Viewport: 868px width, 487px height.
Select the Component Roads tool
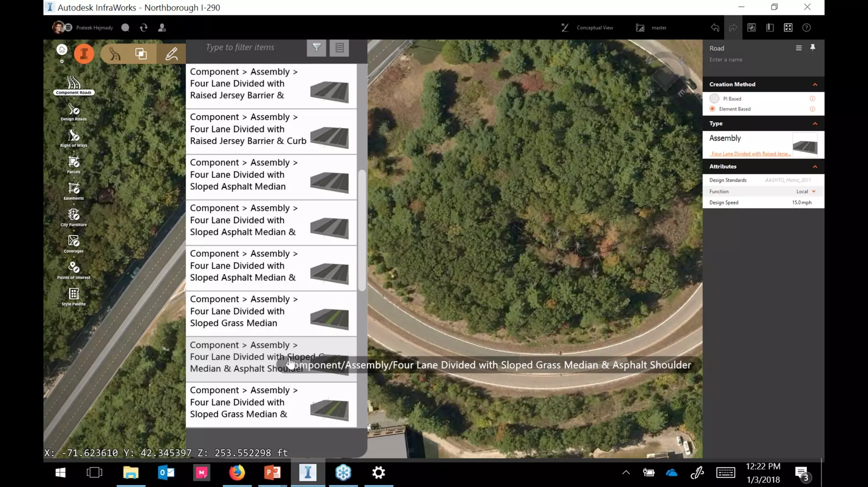click(74, 86)
